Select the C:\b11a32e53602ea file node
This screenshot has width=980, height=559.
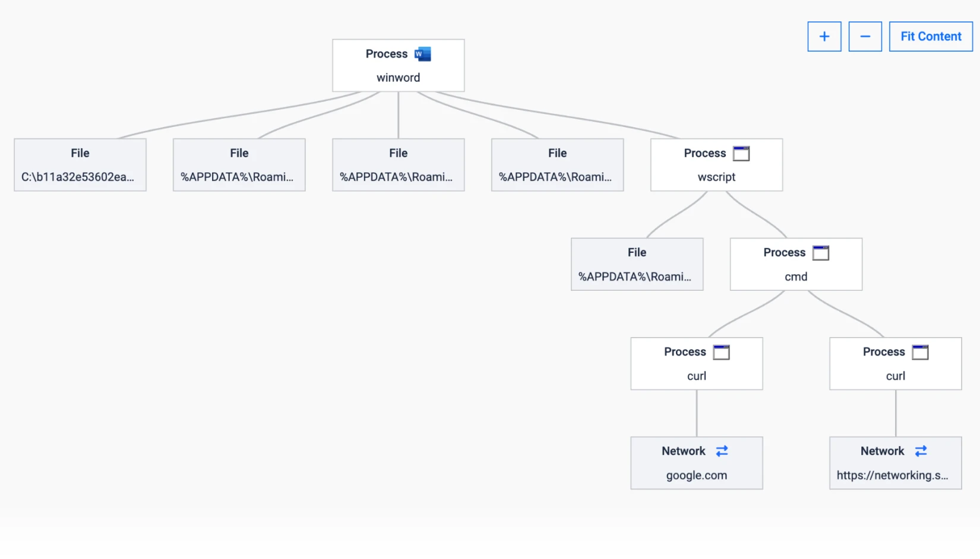coord(80,166)
